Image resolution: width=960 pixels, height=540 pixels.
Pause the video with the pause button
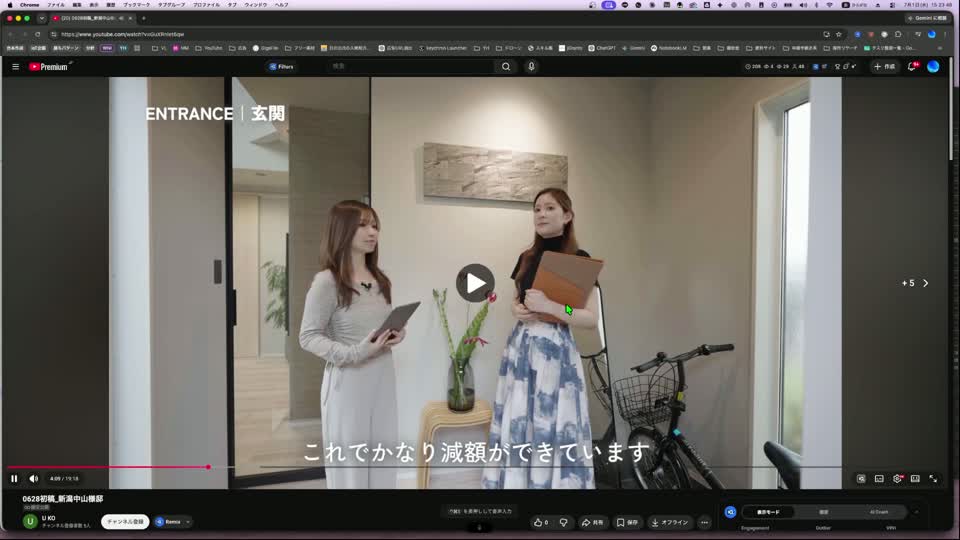14,479
